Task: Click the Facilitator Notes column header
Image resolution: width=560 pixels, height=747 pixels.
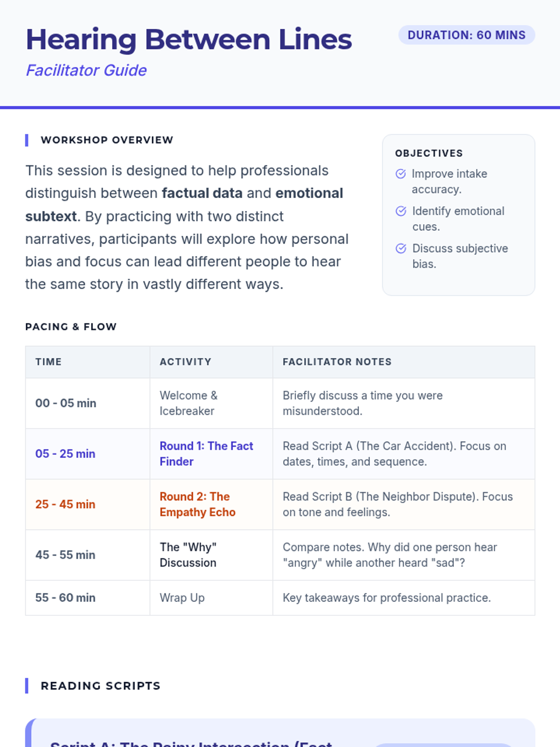Action: coord(337,362)
